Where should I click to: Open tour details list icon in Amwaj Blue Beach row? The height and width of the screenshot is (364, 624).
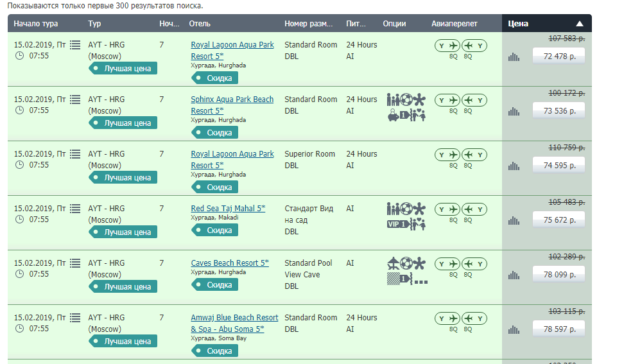pyautogui.click(x=75, y=317)
